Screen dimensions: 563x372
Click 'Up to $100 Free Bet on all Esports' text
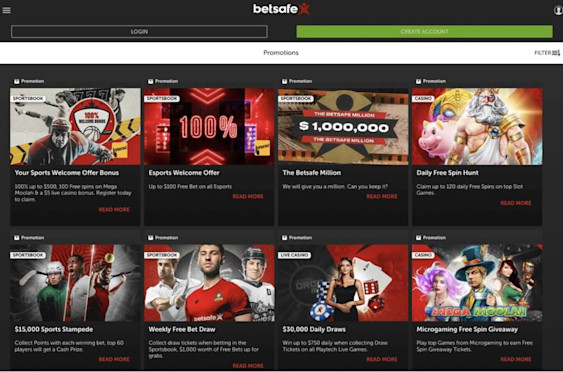coord(190,187)
